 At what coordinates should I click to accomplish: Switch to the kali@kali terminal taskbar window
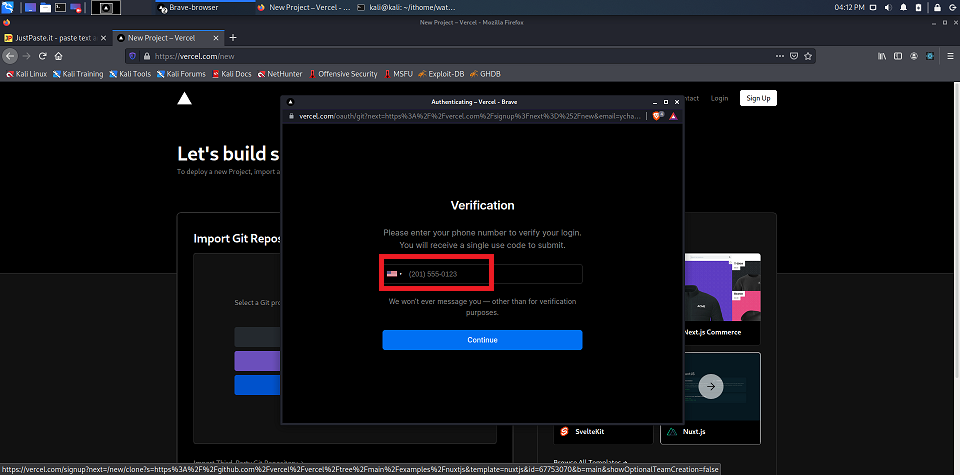pyautogui.click(x=405, y=7)
